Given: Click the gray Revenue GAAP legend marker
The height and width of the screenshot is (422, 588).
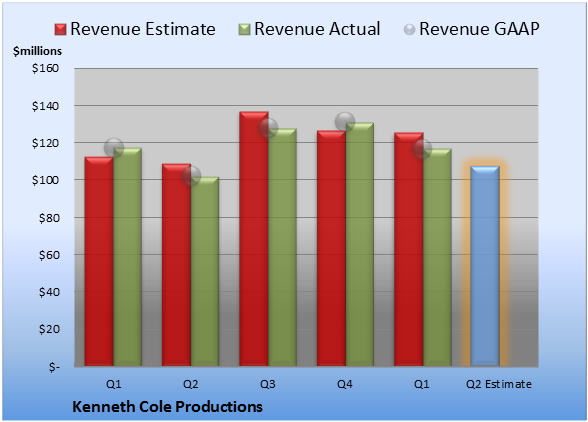Looking at the screenshot, I should tap(410, 30).
